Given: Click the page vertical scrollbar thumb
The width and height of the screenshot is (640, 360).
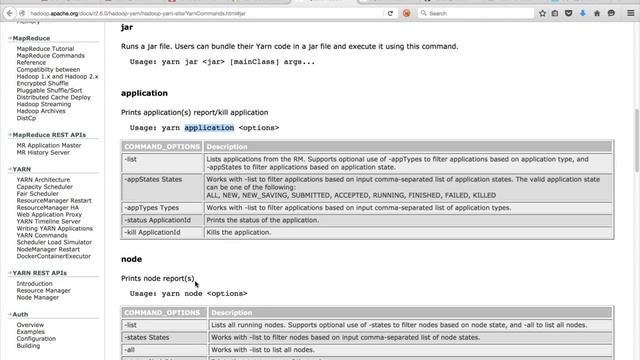Looking at the screenshot, I should [x=637, y=141].
